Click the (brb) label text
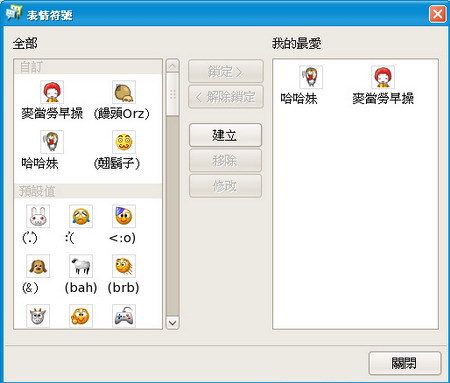This screenshot has width=450, height=383. 123,287
